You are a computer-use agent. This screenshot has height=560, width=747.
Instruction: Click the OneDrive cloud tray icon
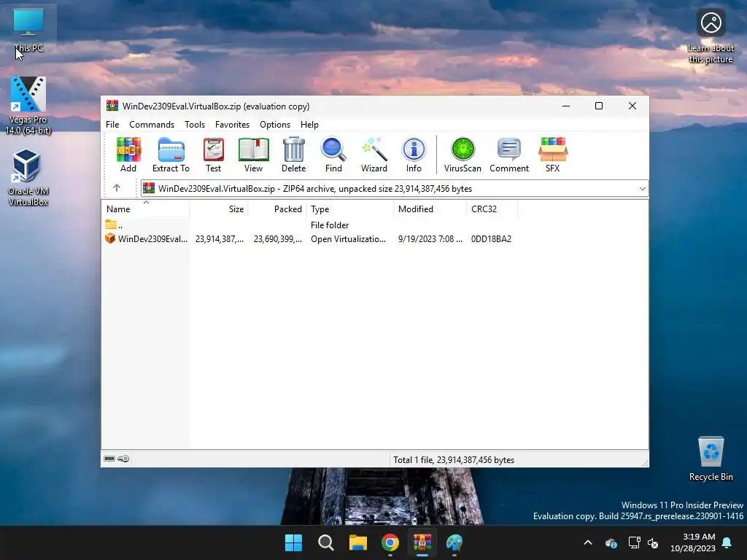click(611, 542)
